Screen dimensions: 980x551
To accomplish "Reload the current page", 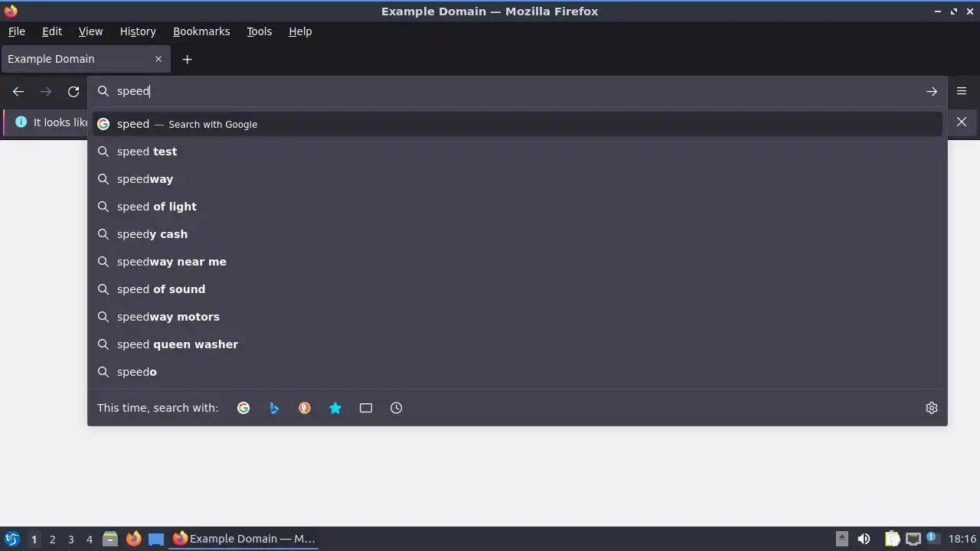I will point(73,92).
